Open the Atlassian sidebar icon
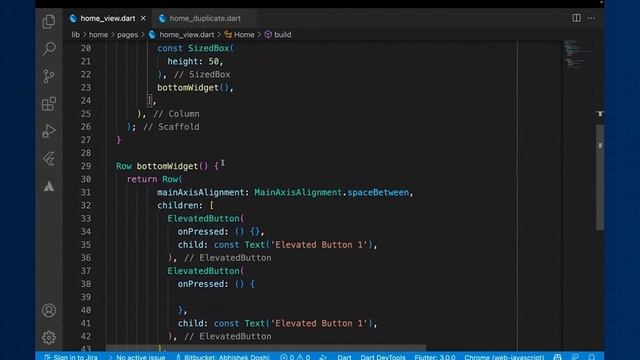Image resolution: width=640 pixels, height=360 pixels. pyautogui.click(x=49, y=186)
